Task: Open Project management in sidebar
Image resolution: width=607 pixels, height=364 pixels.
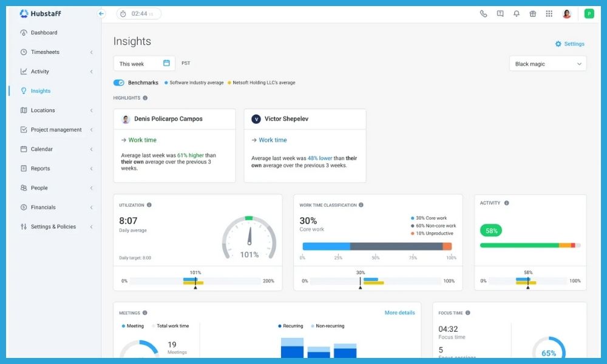Action: click(56, 130)
